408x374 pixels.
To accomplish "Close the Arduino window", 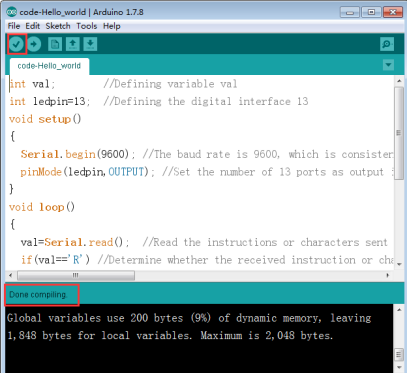I will [x=393, y=12].
